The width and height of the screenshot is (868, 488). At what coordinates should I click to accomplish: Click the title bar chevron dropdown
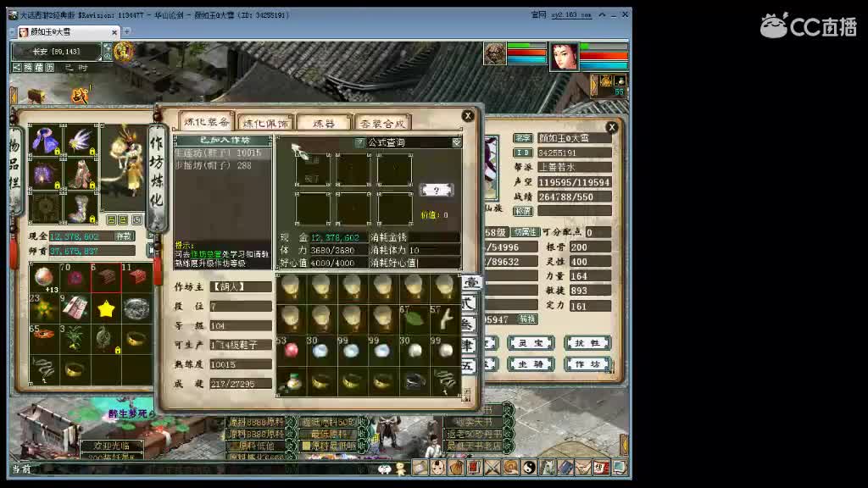point(602,14)
